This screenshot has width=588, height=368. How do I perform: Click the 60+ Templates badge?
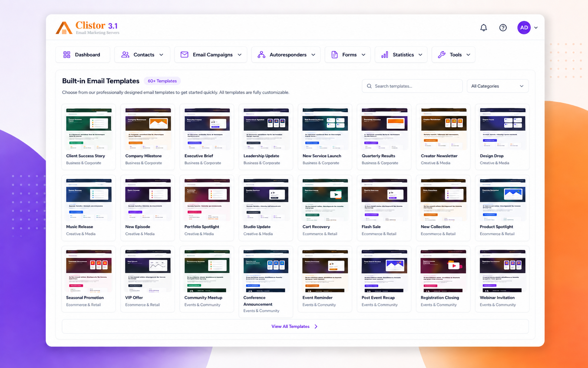coord(162,81)
